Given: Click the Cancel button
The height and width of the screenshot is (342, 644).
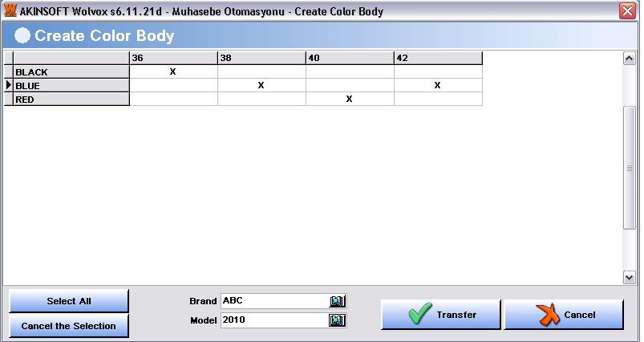Looking at the screenshot, I should point(564,315).
